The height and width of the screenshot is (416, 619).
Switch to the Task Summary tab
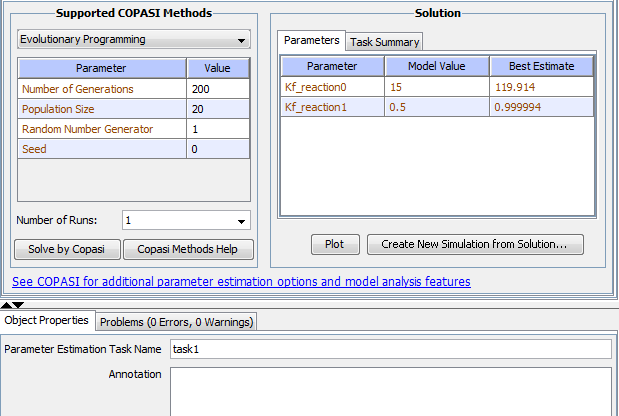tap(384, 42)
